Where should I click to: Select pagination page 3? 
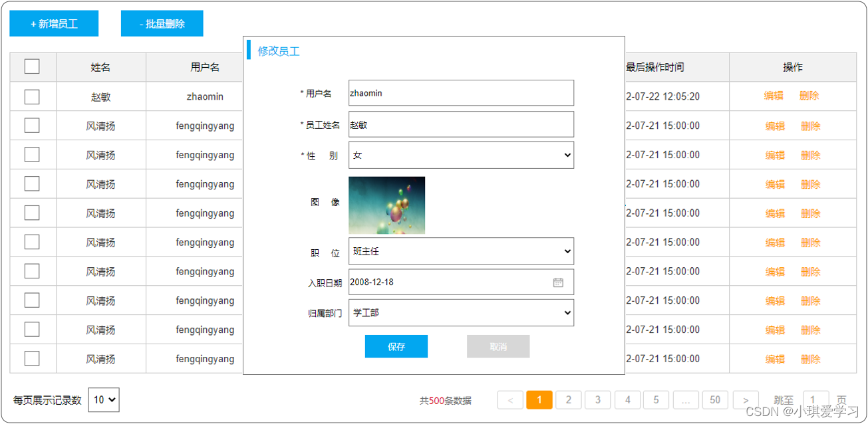pyautogui.click(x=598, y=399)
